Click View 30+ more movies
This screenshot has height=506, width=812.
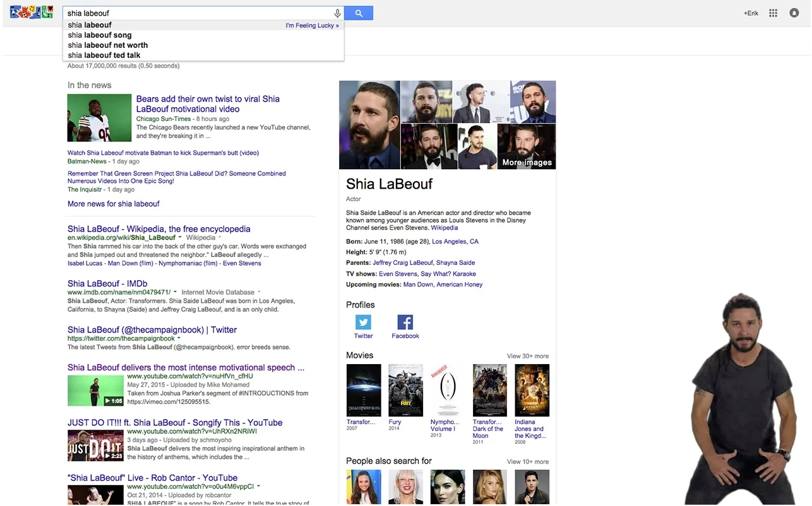[528, 356]
